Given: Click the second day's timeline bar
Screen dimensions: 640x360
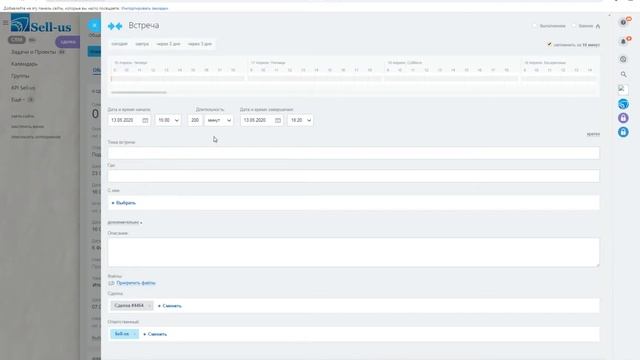Looking at the screenshot, I should pyautogui.click(x=314, y=79).
